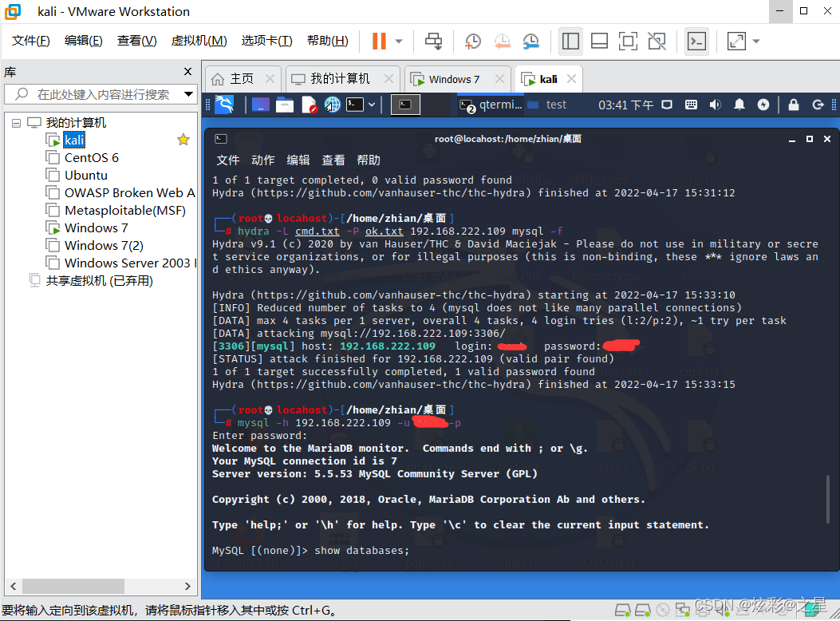Pause the virtual machine with the orange pause button
The height and width of the screenshot is (621, 840).
click(x=379, y=42)
